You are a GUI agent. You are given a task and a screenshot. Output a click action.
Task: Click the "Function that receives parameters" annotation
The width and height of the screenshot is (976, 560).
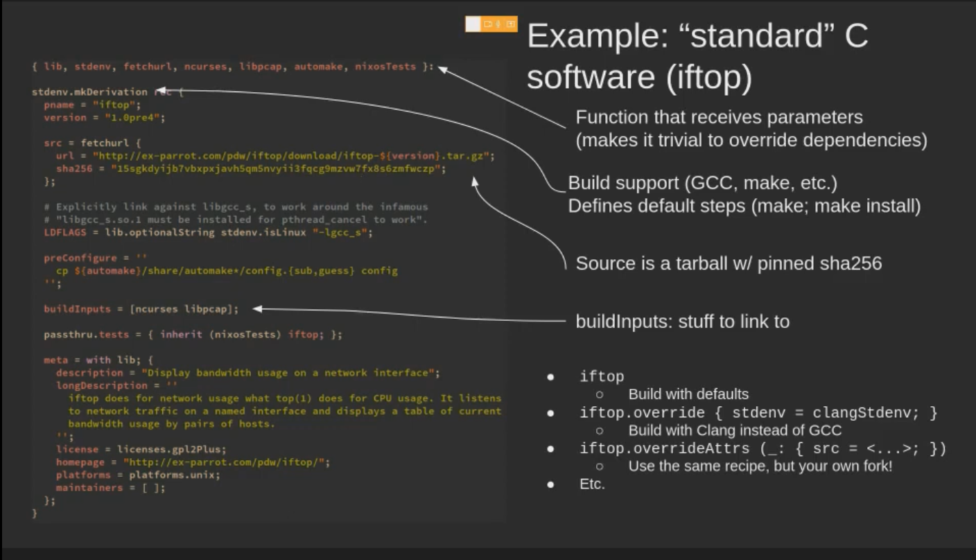[x=719, y=116]
